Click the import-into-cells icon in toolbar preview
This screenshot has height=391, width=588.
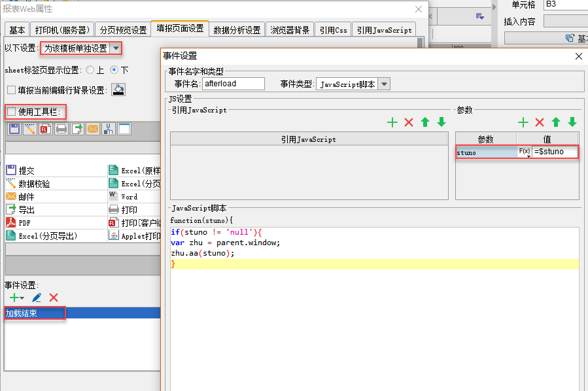coord(109,129)
